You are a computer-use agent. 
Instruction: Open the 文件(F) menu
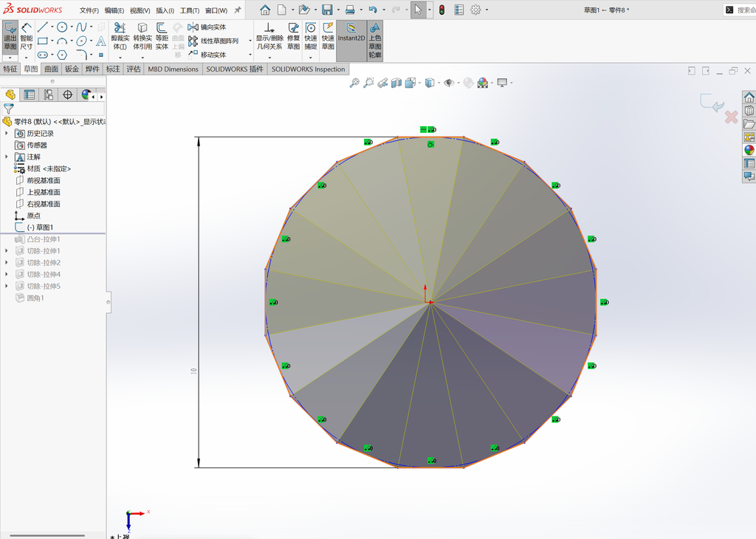pos(89,10)
